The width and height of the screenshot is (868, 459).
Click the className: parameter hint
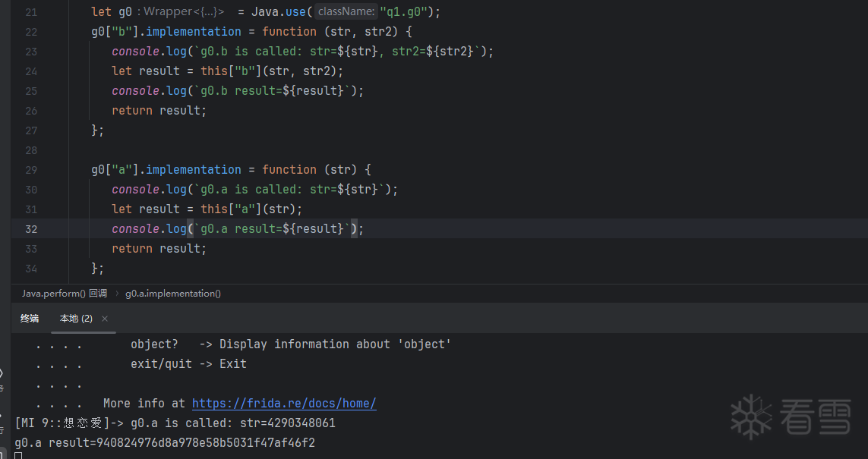(346, 12)
